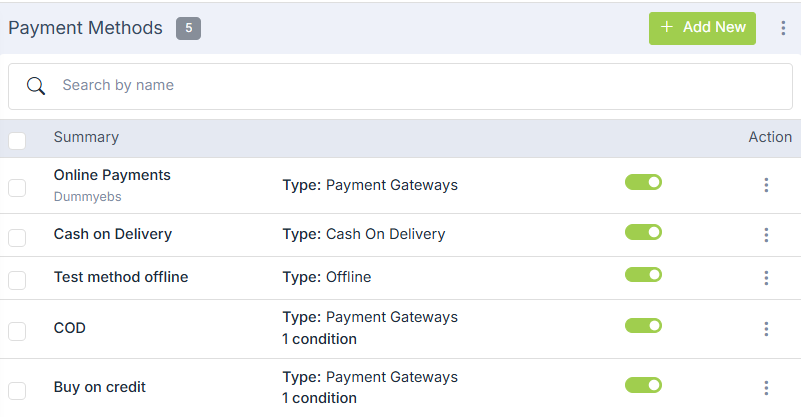
Task: Tick the checkbox beside Buy on credit
Action: tap(17, 390)
